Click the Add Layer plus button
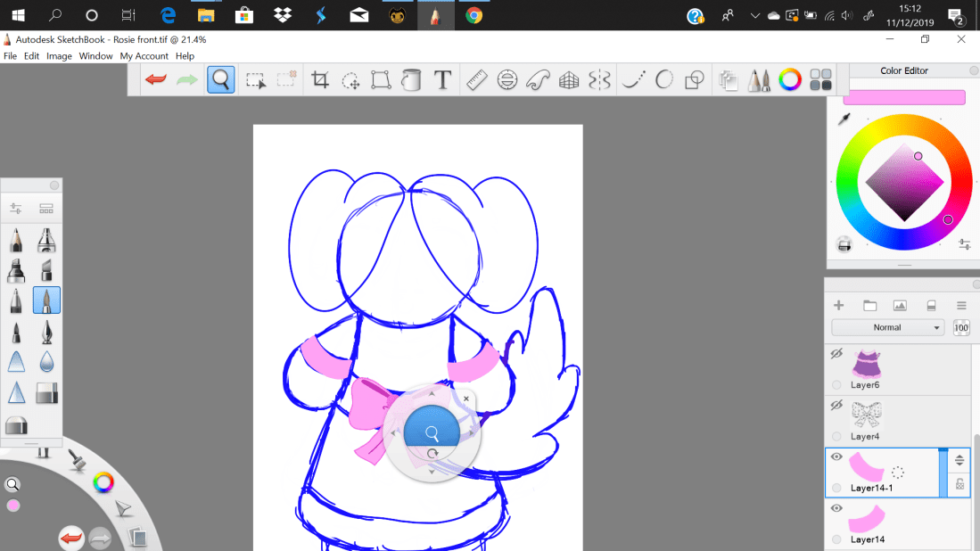 838,306
